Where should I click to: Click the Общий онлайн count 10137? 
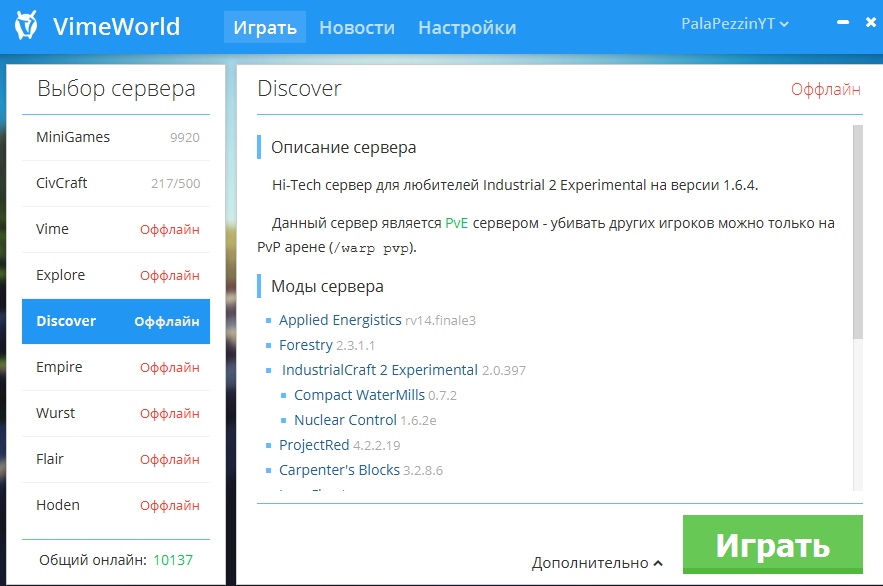click(x=173, y=560)
